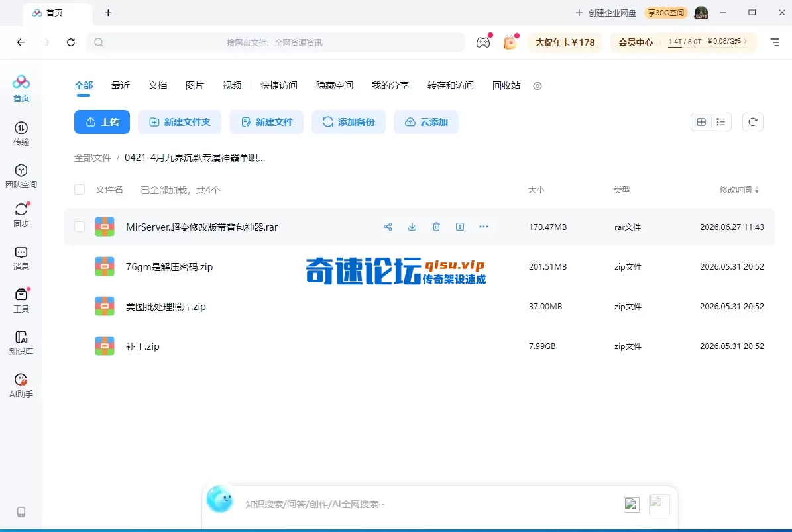Open the 快捷访问 tab
This screenshot has width=792, height=532.
[279, 86]
